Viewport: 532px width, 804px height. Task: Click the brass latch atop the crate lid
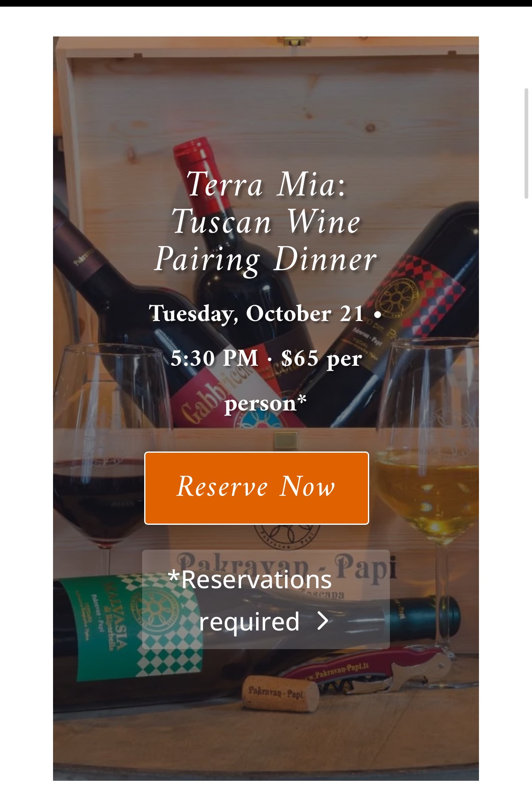295,42
